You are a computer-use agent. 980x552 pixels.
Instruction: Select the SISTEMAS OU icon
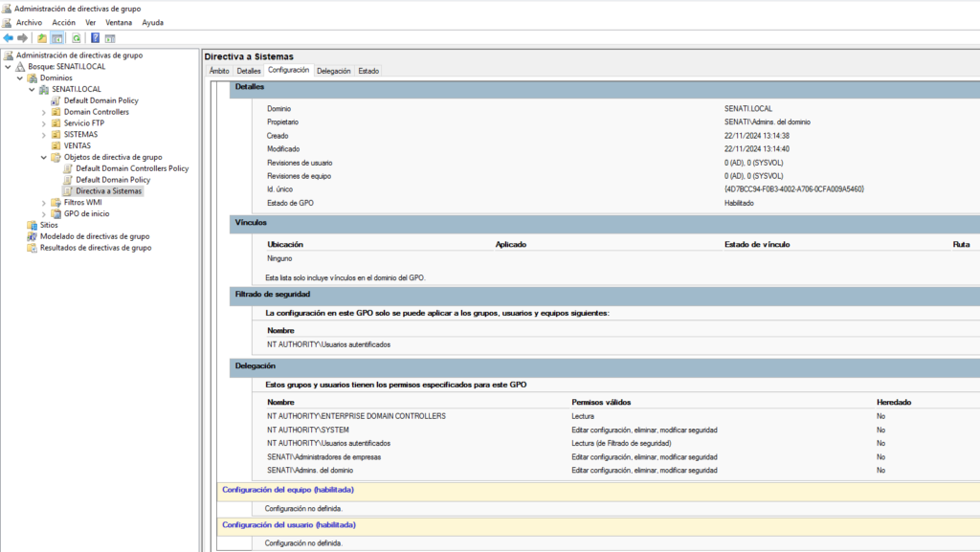pyautogui.click(x=56, y=134)
